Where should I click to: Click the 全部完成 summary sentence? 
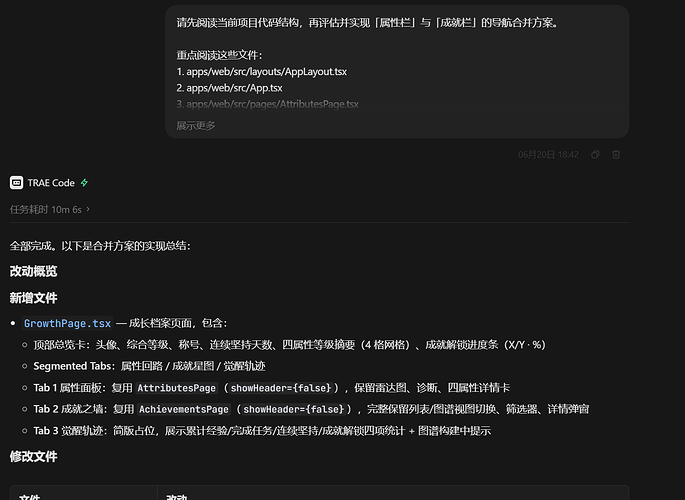point(100,246)
